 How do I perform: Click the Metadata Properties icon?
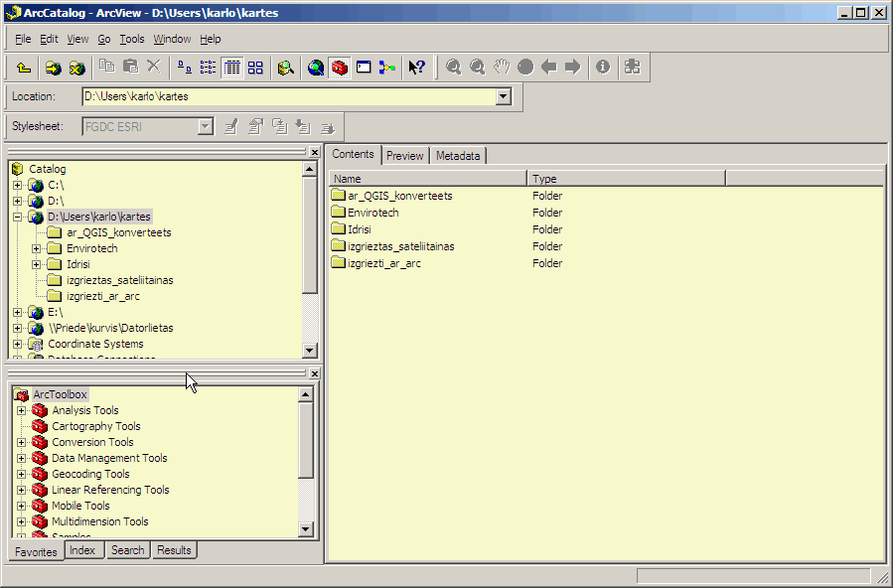click(255, 126)
